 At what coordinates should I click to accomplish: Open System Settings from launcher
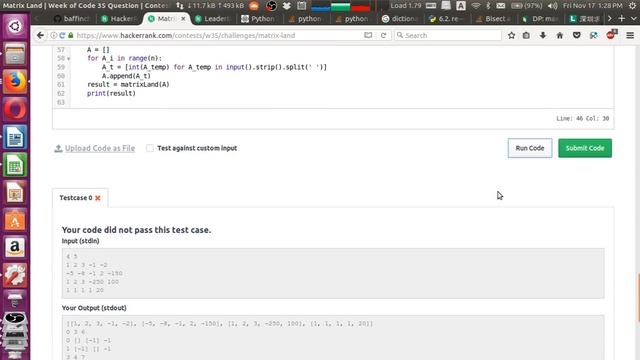pos(15,276)
